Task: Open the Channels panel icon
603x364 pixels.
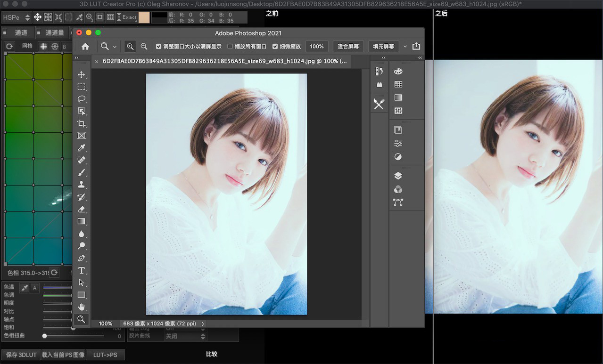Action: coord(398,189)
